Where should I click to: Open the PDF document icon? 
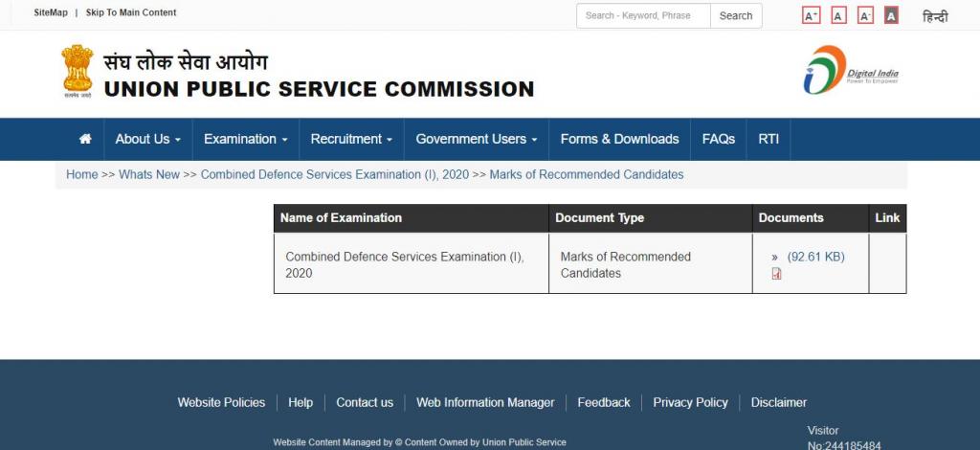pyautogui.click(x=776, y=274)
